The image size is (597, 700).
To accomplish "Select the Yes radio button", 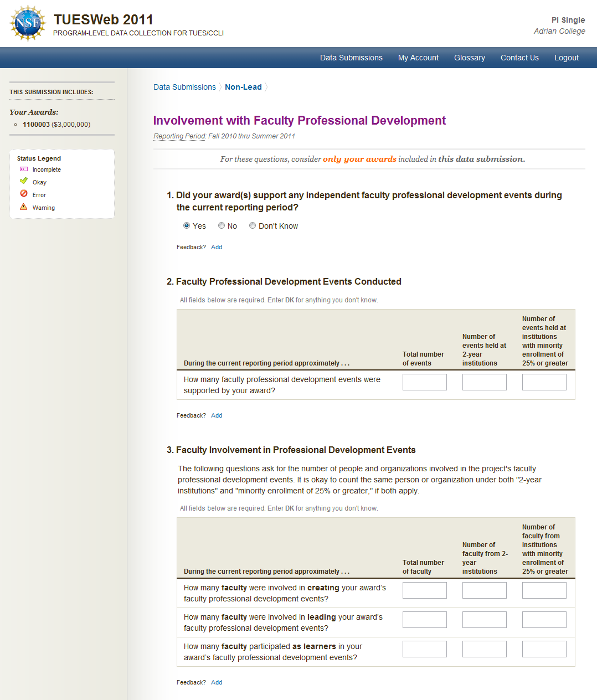I will (187, 226).
